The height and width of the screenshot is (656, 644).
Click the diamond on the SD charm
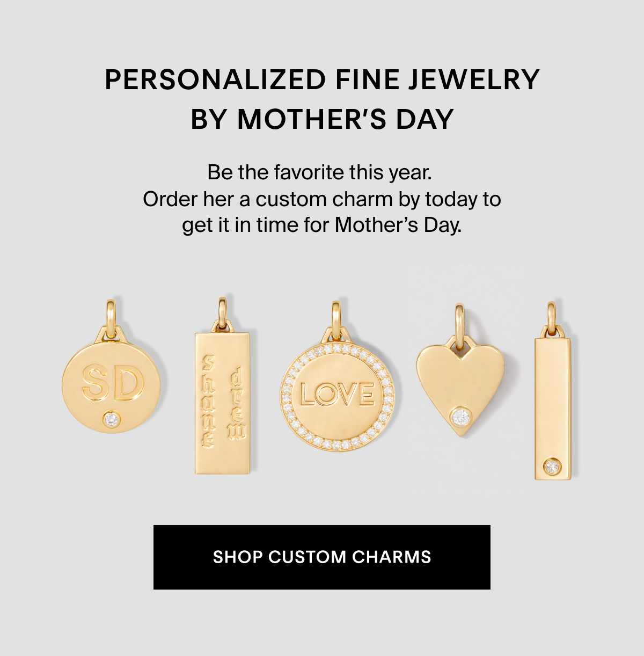tap(112, 419)
